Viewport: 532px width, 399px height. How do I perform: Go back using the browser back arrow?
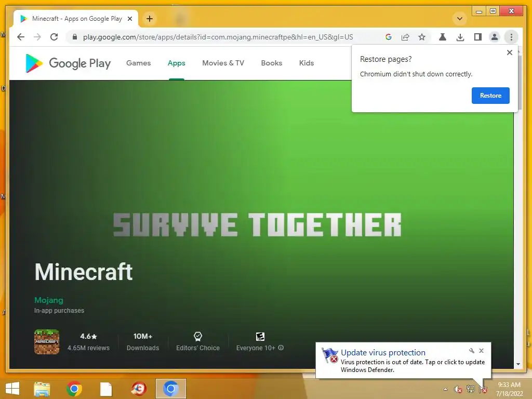21,37
